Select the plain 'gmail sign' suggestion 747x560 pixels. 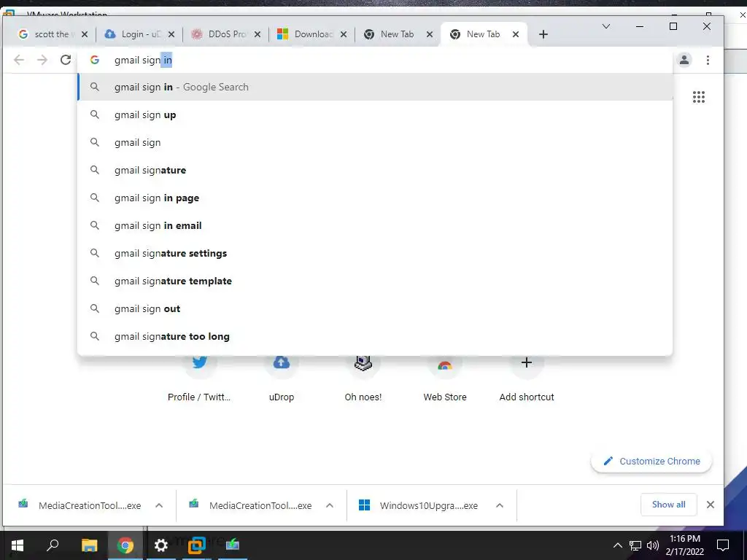375,142
